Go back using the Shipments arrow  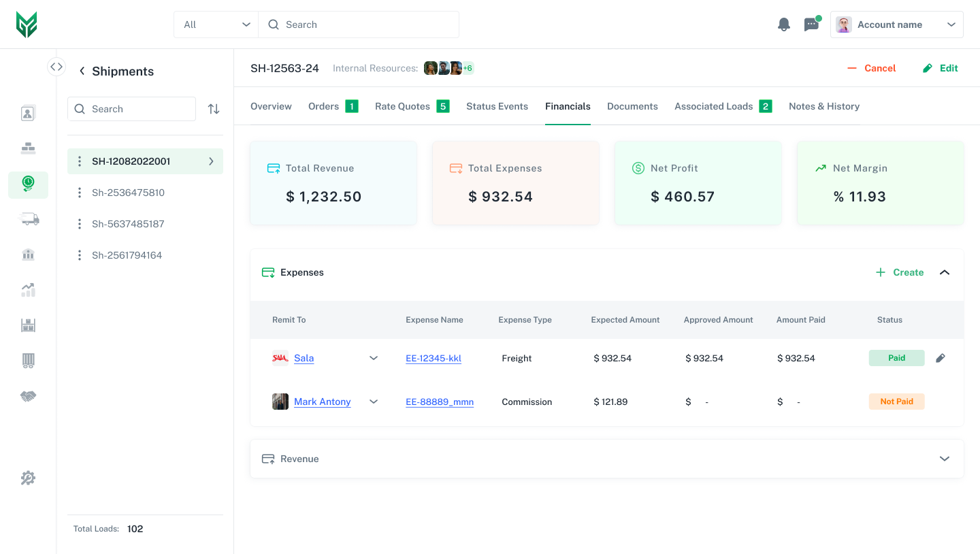point(82,71)
